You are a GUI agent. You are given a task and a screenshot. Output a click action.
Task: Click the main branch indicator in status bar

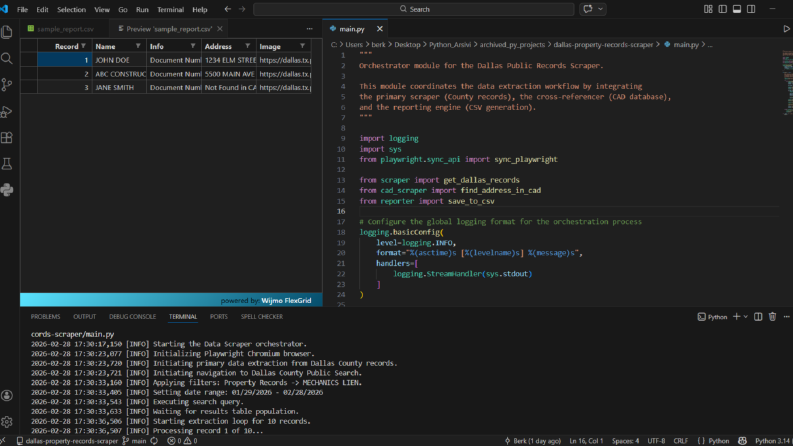(x=135, y=441)
